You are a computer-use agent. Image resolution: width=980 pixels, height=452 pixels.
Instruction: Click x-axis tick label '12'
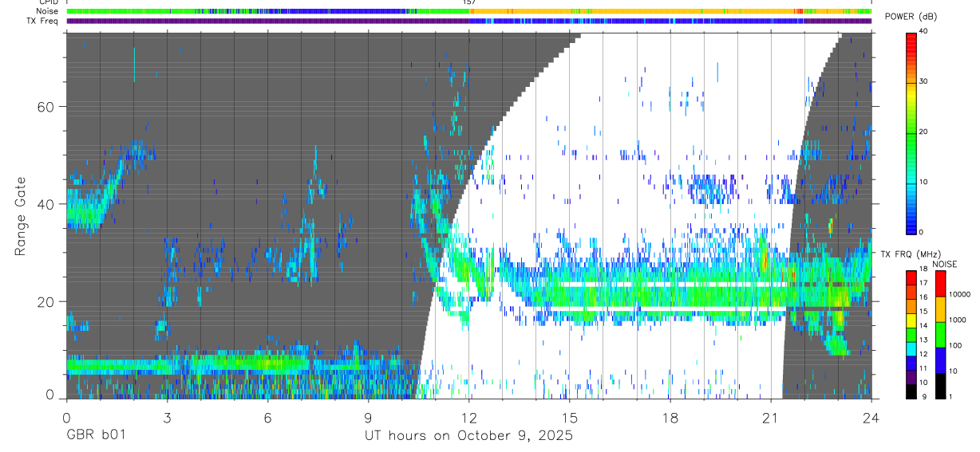tap(469, 418)
